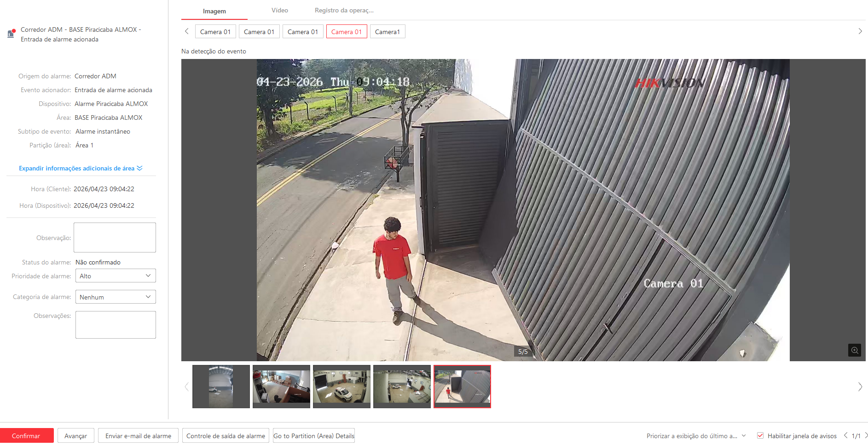Click the zoom magnifier icon on image

point(854,350)
